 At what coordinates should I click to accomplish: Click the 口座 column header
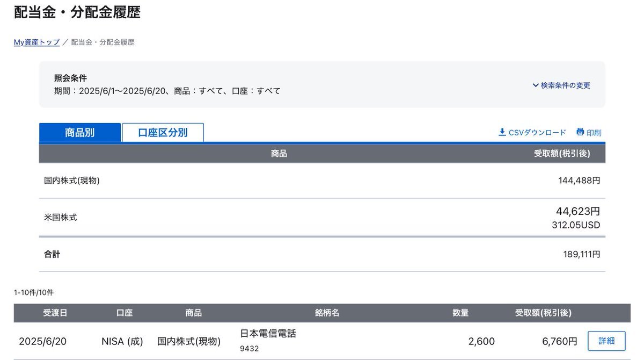(125, 313)
